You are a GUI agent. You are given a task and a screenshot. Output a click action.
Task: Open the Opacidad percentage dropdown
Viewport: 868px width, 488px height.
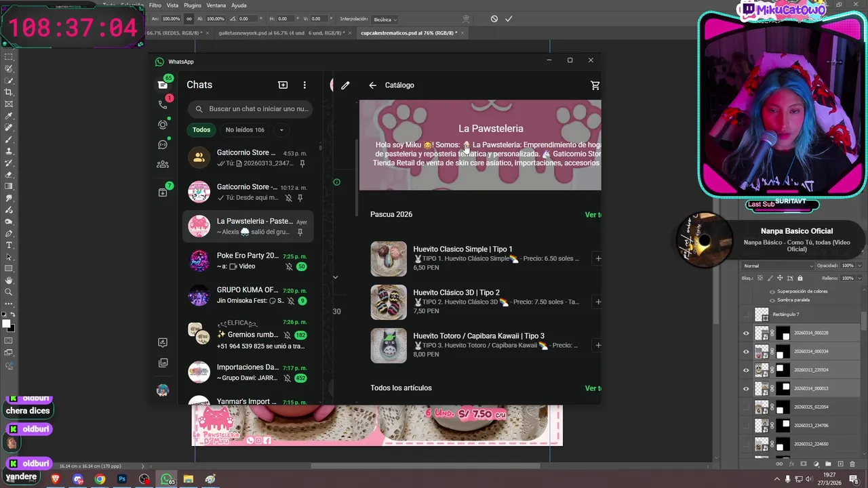click(x=860, y=266)
